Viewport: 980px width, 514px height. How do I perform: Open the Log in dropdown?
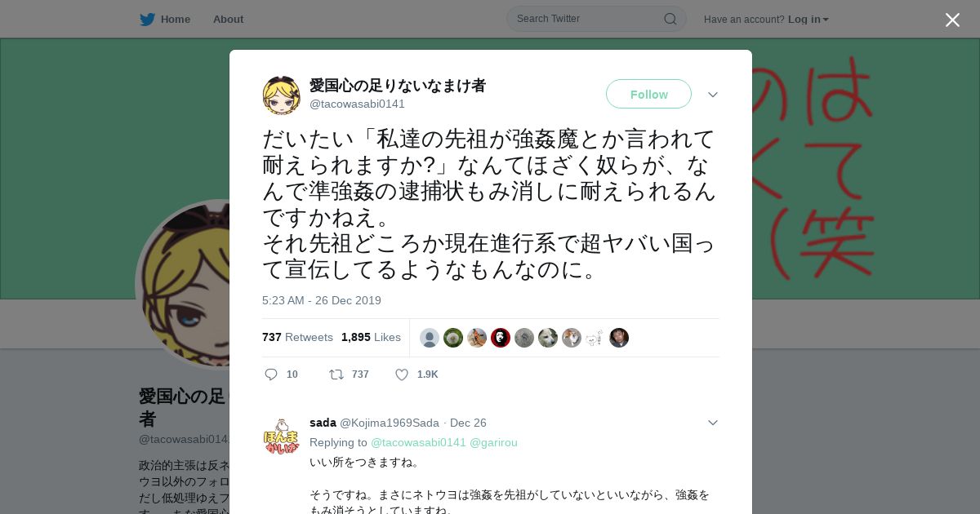pyautogui.click(x=808, y=19)
